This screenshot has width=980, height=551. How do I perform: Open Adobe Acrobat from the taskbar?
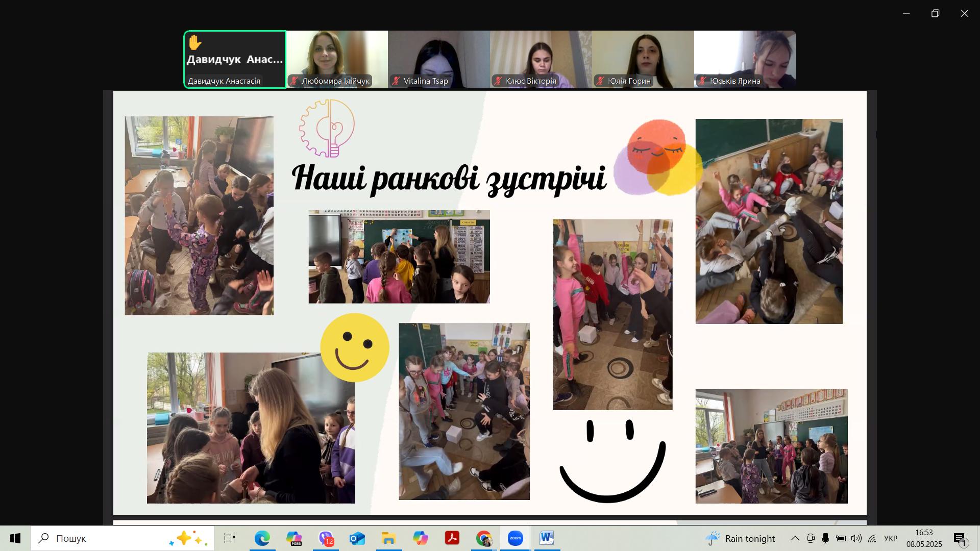[453, 538]
